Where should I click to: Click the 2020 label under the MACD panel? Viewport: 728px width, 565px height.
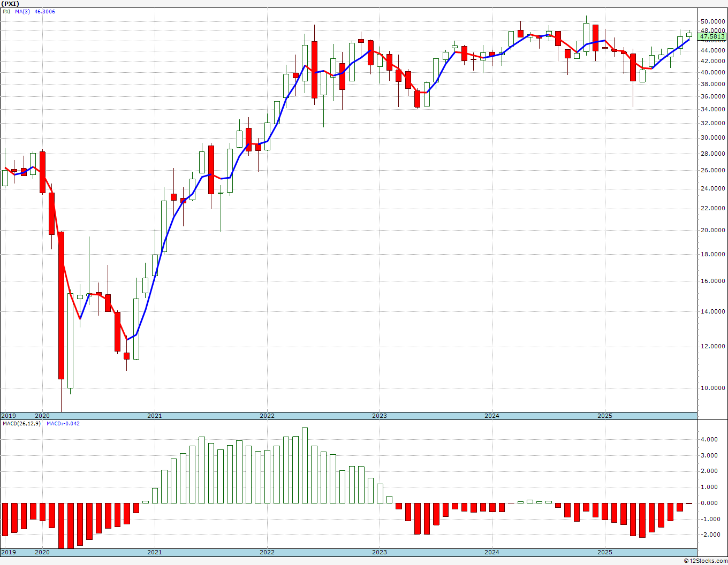point(42,552)
